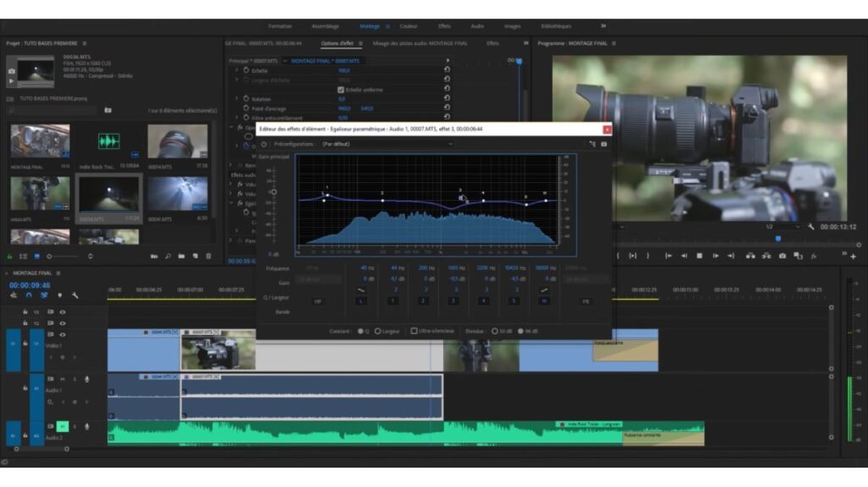Toggle the H high-shelf band button
The image size is (868, 487).
[544, 301]
